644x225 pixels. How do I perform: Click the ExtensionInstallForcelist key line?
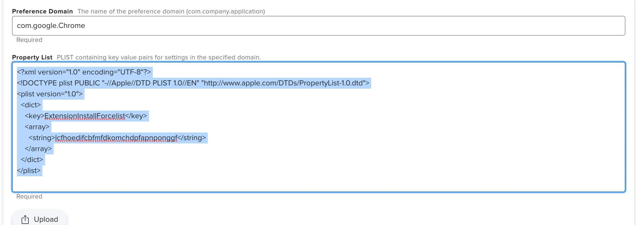86,116
